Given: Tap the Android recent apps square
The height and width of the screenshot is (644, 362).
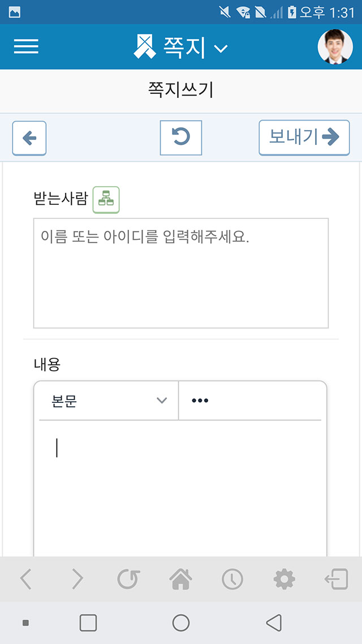Looking at the screenshot, I should (88, 622).
